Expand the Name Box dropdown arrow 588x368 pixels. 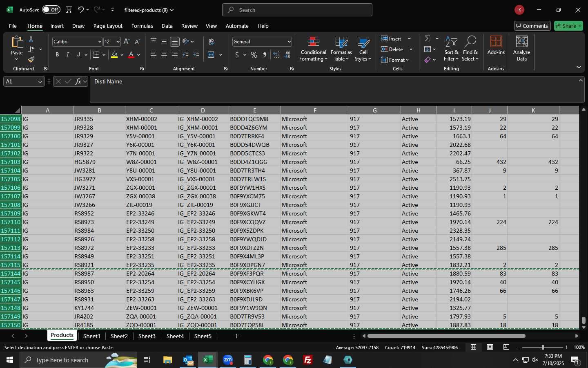coord(40,82)
